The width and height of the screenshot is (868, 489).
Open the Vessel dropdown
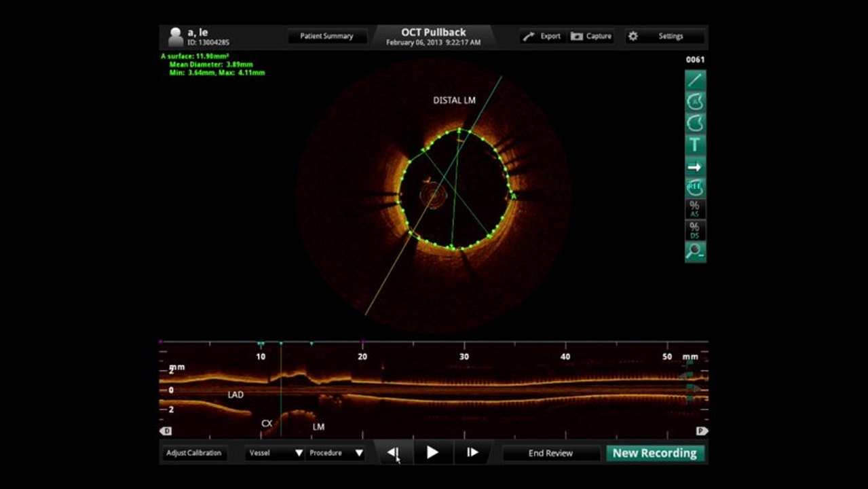tap(275, 453)
